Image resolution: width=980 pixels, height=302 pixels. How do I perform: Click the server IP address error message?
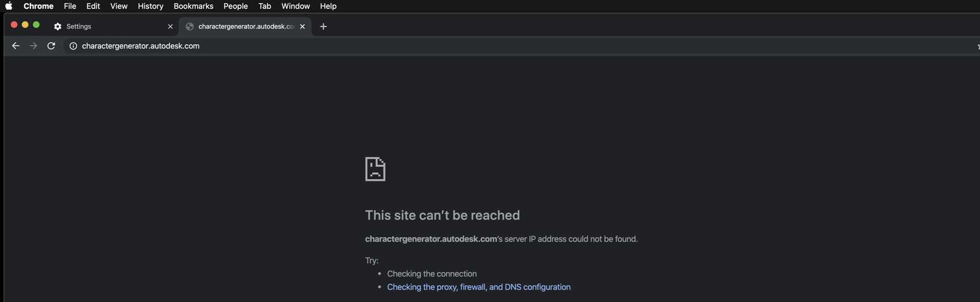[x=502, y=239]
